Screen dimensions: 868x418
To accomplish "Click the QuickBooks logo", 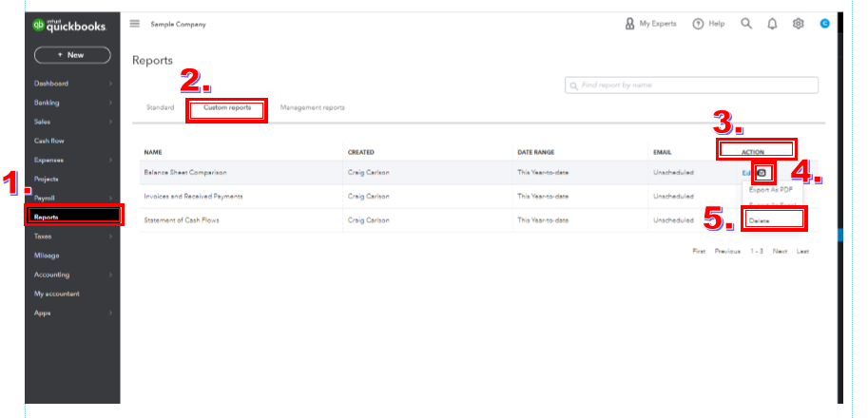I will [69, 25].
